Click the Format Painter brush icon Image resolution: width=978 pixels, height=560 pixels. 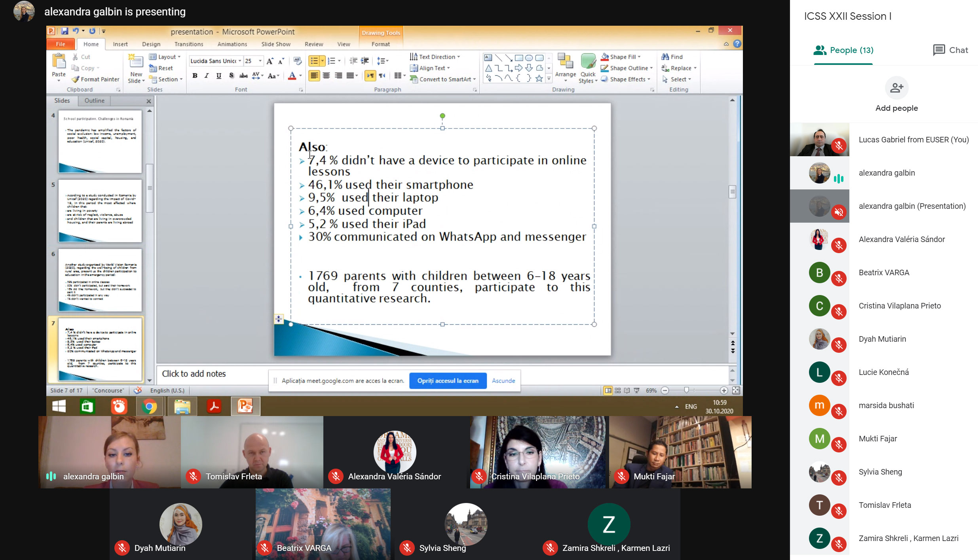click(x=76, y=79)
